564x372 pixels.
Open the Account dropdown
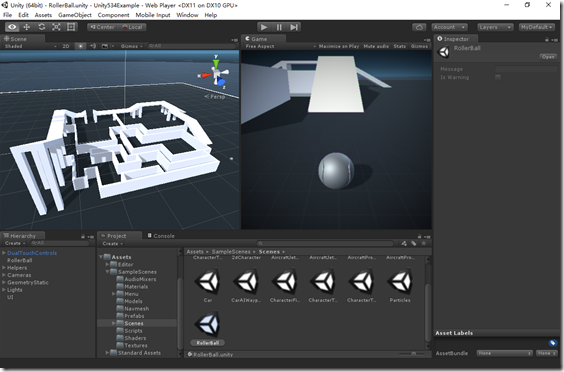pos(449,27)
